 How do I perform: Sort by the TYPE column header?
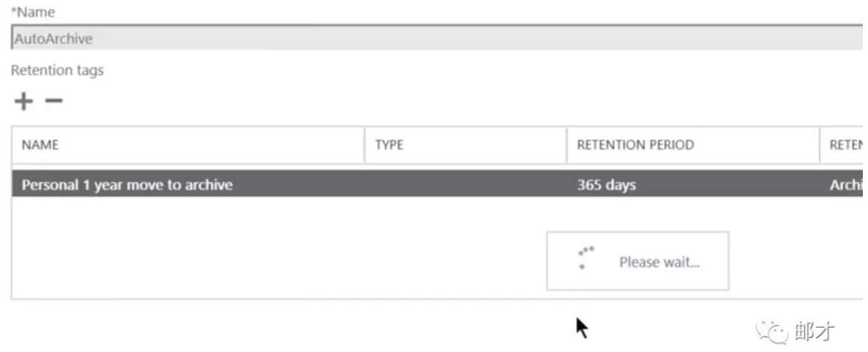[389, 145]
